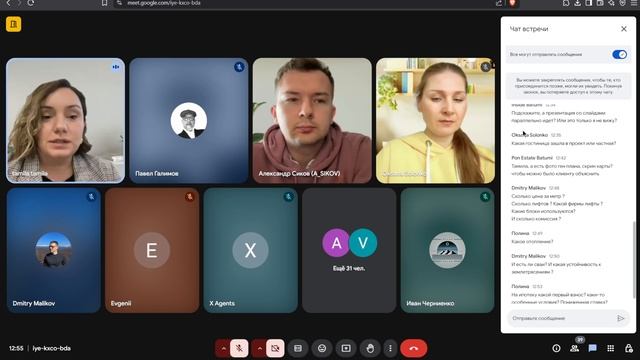Reload the page in the browser
The width and height of the screenshot is (640, 360).
[31, 3]
